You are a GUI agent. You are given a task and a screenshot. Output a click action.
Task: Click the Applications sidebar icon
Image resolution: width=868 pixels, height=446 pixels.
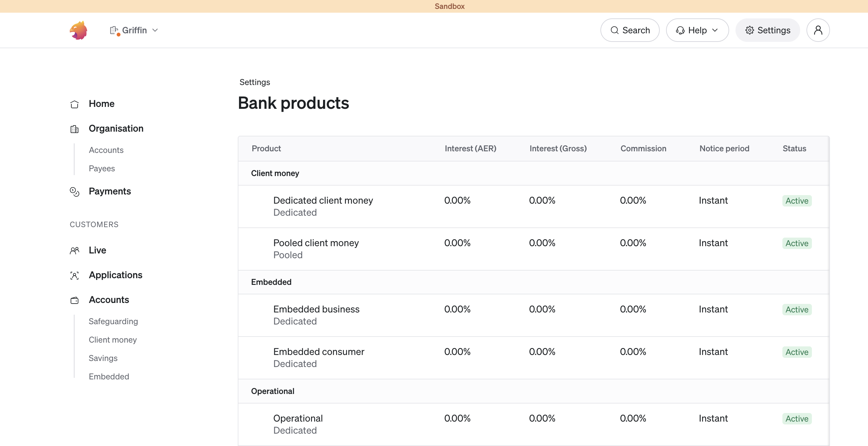click(74, 275)
